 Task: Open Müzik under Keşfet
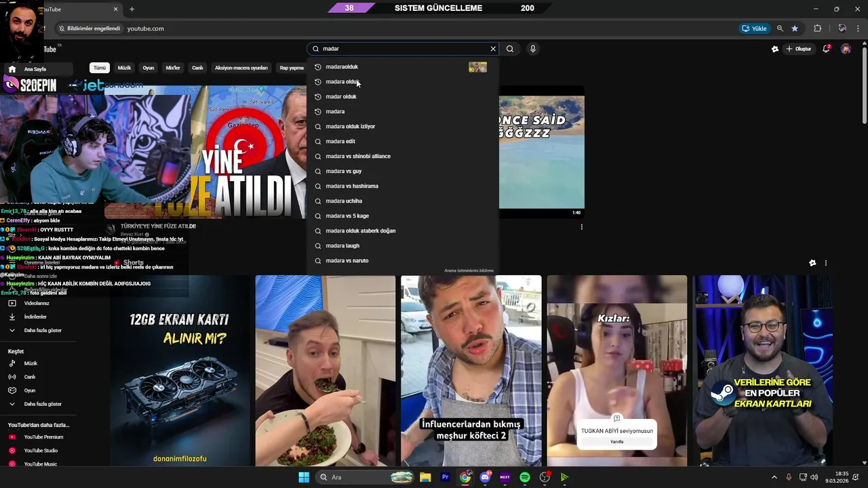(31, 363)
